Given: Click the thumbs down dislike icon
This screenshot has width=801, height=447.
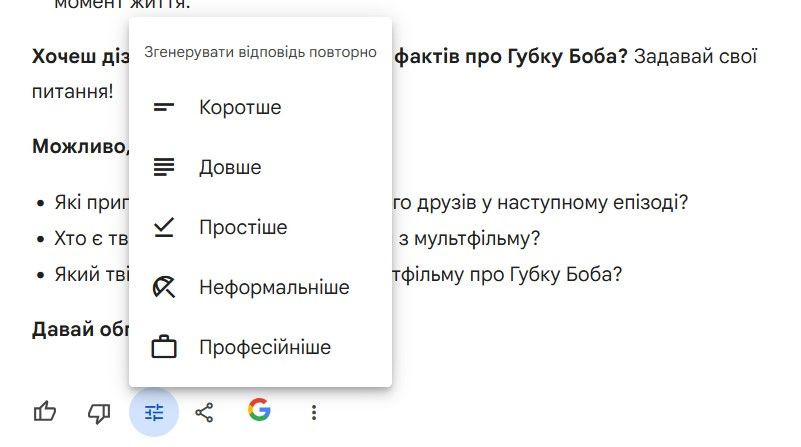Looking at the screenshot, I should tap(99, 411).
